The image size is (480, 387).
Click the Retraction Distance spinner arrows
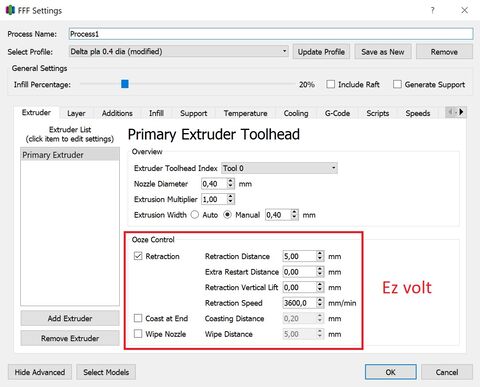click(320, 256)
